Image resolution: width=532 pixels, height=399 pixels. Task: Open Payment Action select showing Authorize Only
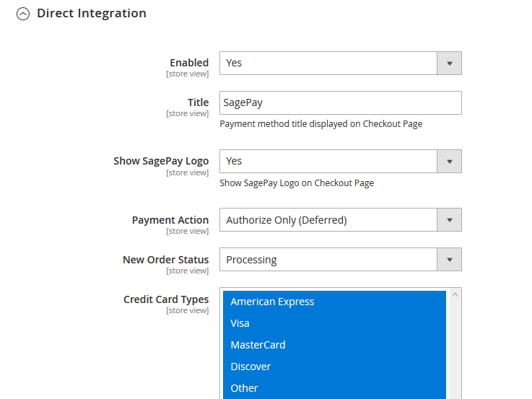pyautogui.click(x=328, y=220)
